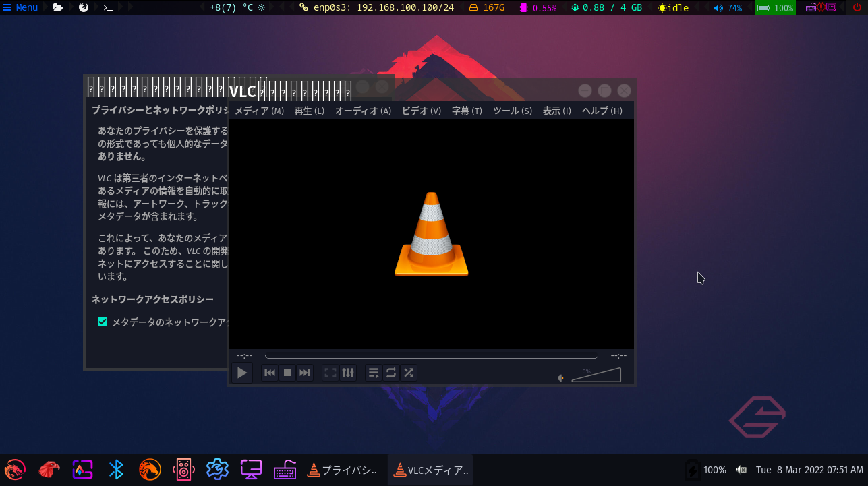Click the 167G disk usage indicator

click(x=486, y=7)
